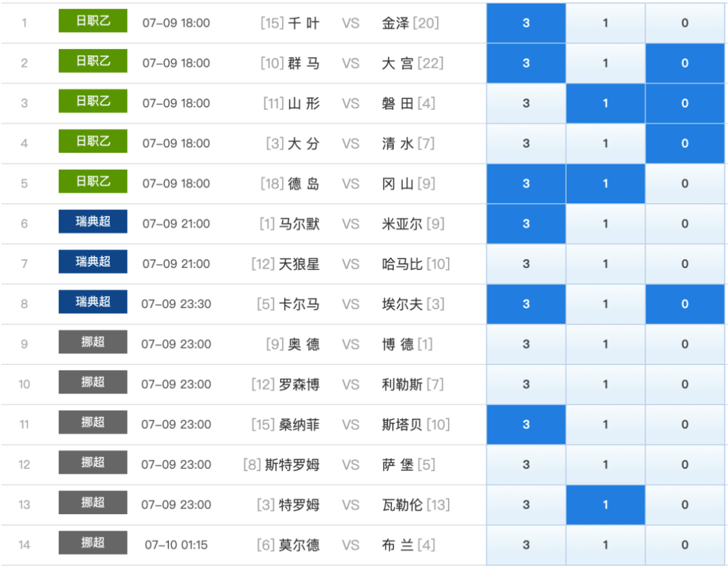The width and height of the screenshot is (728, 568).
Task: Select 0 for 罗森博 vs 利勒斯
Action: point(685,385)
